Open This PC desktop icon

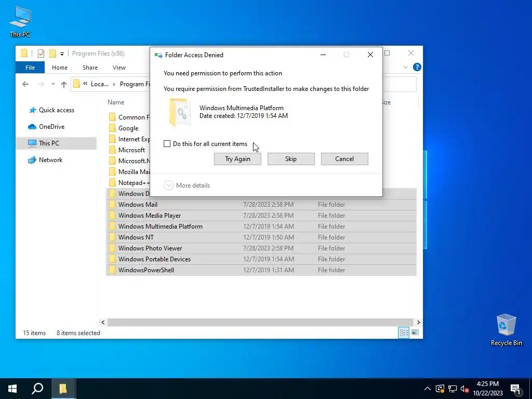point(20,22)
